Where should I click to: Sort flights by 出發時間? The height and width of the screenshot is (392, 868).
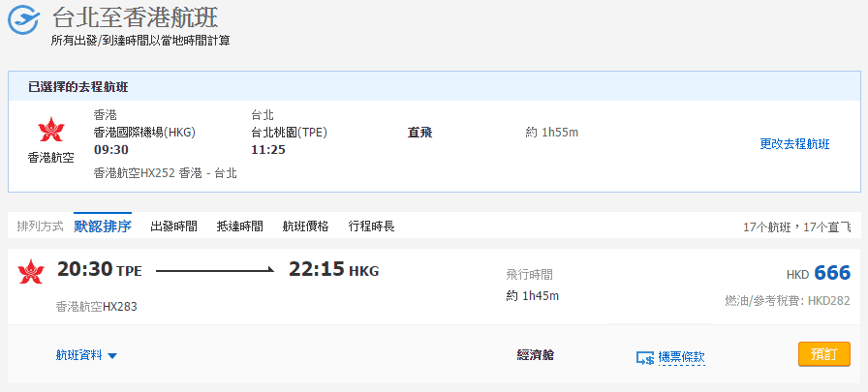173,226
